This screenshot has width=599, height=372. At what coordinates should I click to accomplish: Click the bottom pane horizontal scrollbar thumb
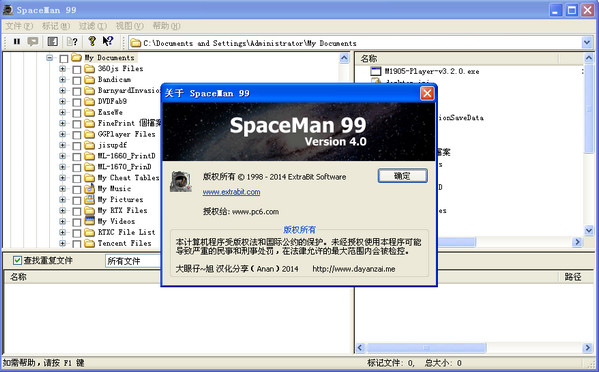426,348
